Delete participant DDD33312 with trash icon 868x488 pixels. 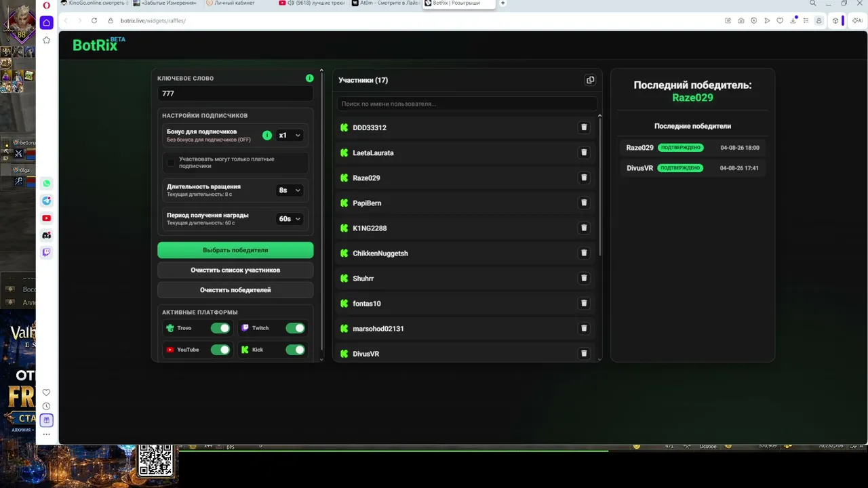584,127
